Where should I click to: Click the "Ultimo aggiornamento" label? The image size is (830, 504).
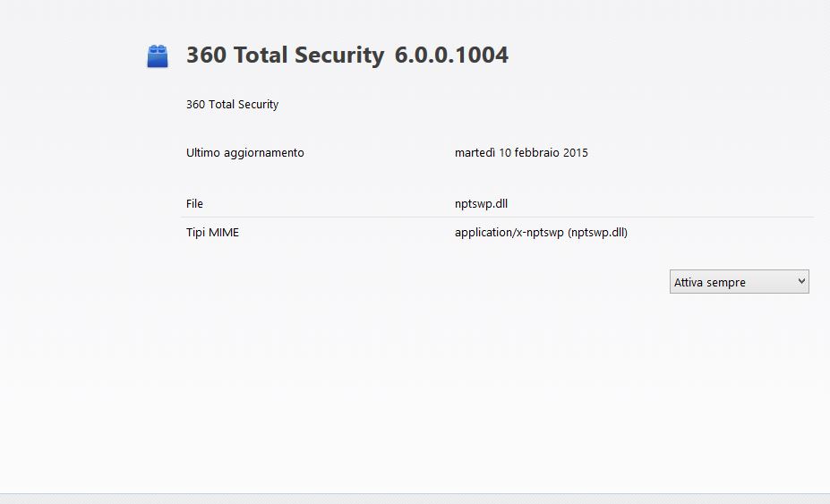pyautogui.click(x=244, y=153)
